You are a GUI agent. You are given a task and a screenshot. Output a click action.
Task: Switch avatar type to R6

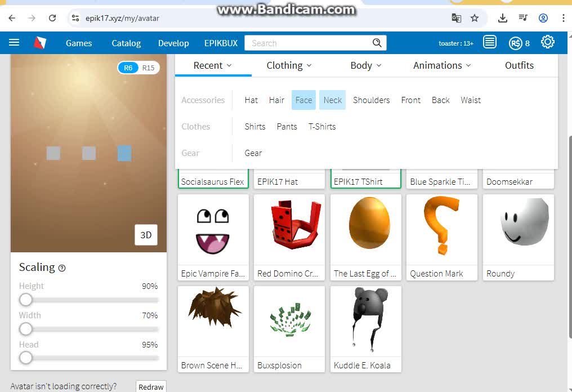pos(128,68)
